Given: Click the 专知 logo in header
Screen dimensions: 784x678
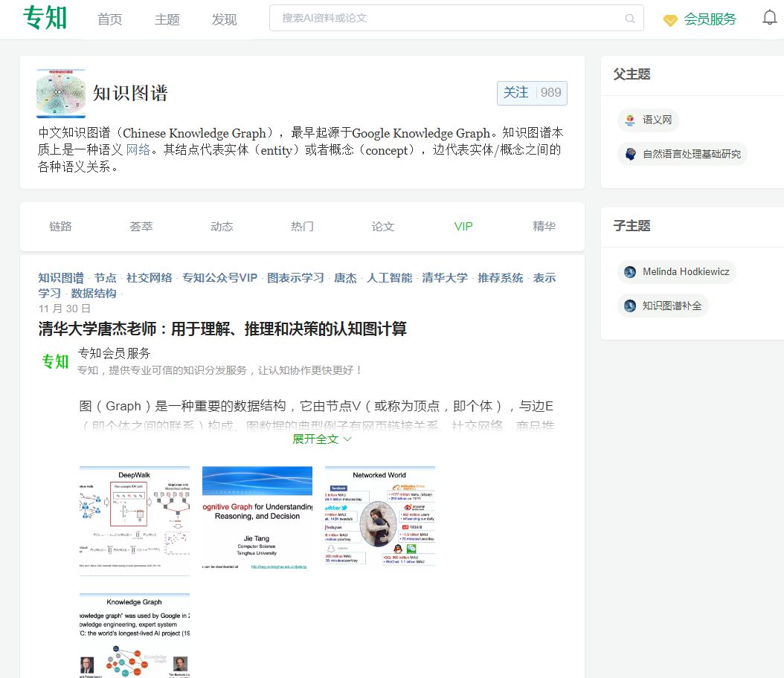Looking at the screenshot, I should click(45, 18).
